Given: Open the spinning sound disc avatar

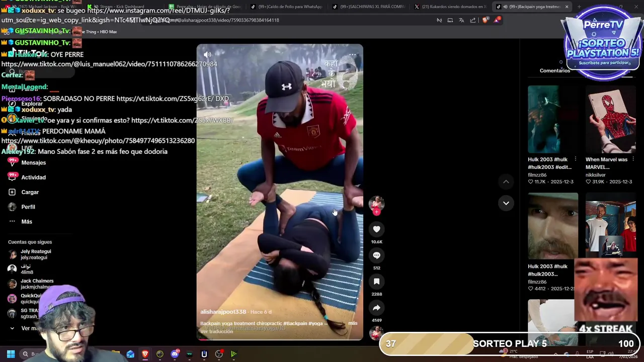Looking at the screenshot, I should pos(376,333).
